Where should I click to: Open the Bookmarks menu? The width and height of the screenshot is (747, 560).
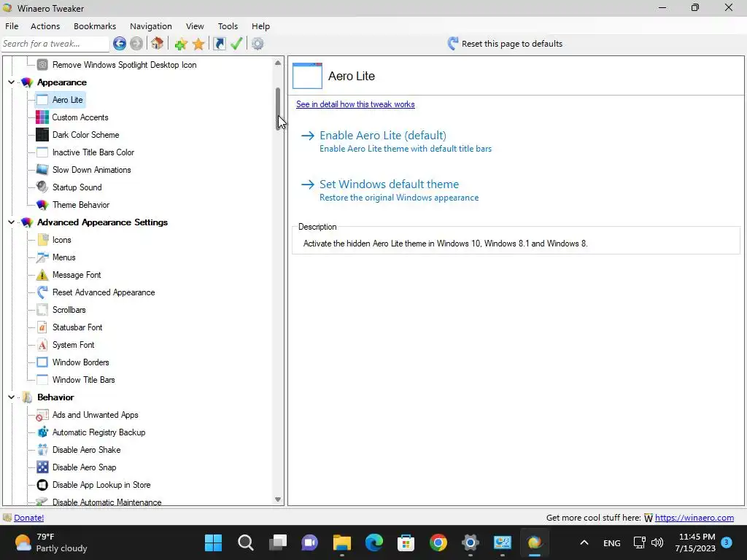(x=95, y=26)
